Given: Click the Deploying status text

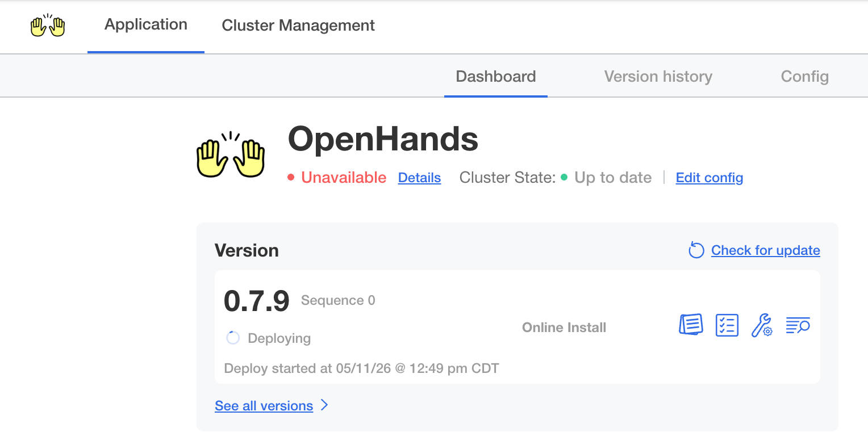Looking at the screenshot, I should [279, 338].
